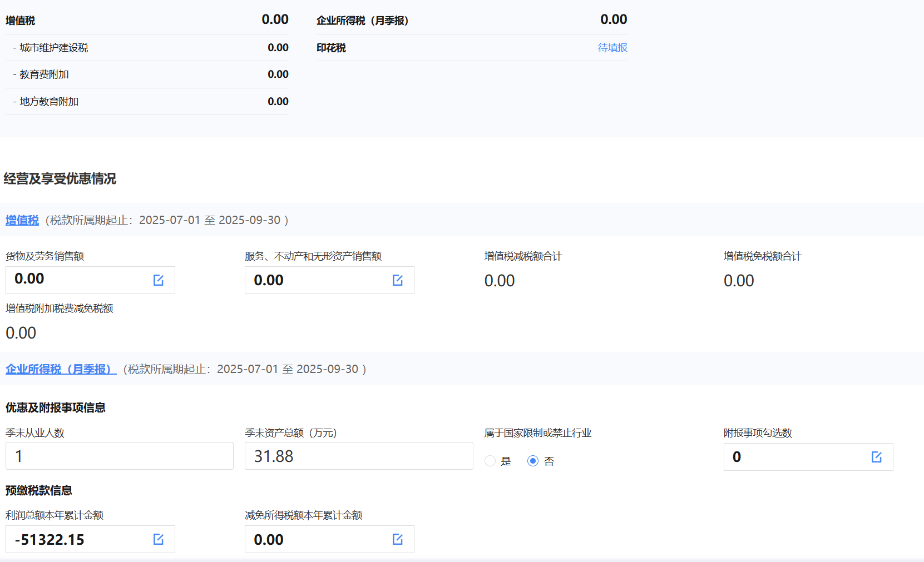Image resolution: width=924 pixels, height=562 pixels.
Task: Open edit icon for 服务、不动产和无形资产销售额
Action: coord(398,280)
